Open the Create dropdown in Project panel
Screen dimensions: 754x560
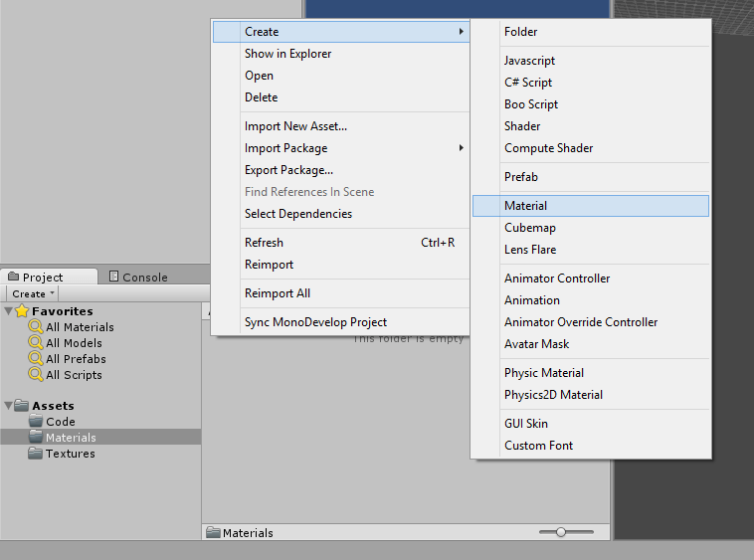33,293
